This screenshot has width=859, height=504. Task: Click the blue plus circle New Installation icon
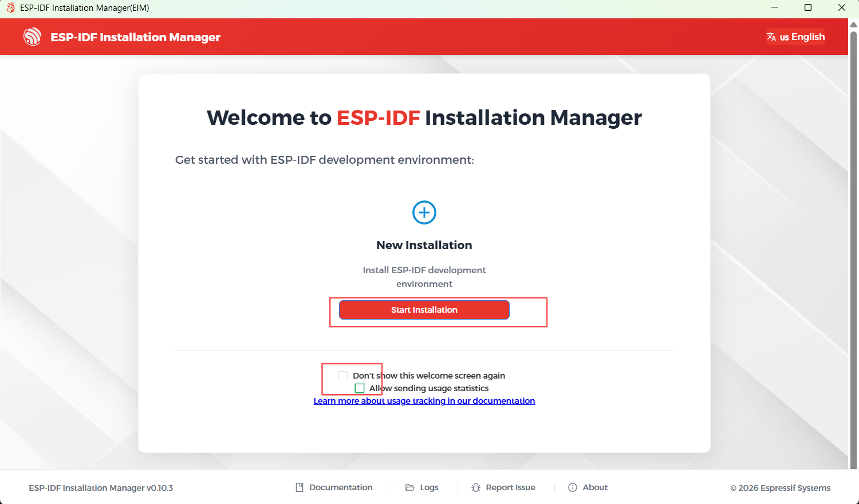[x=424, y=212]
